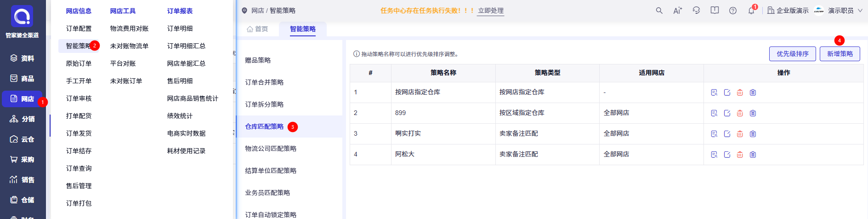The width and height of the screenshot is (868, 219).
Task: View details of 阿松大 strategy
Action: (714, 155)
